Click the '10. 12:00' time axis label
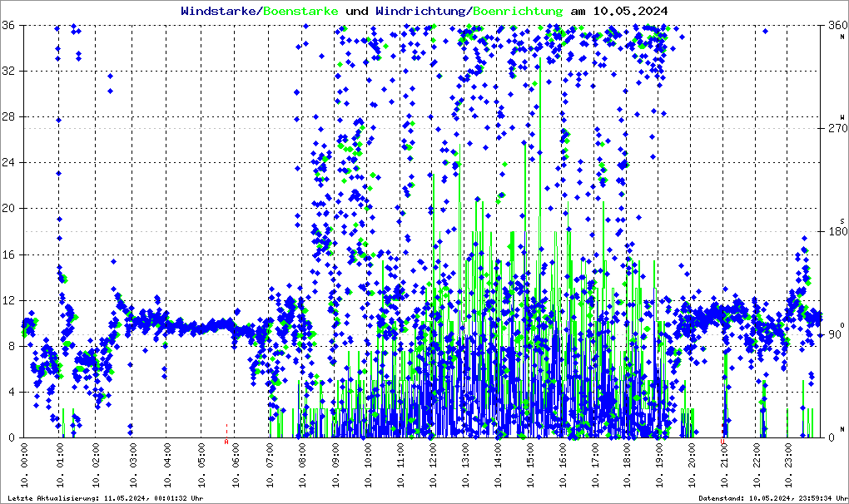The image size is (849, 504). tap(433, 466)
